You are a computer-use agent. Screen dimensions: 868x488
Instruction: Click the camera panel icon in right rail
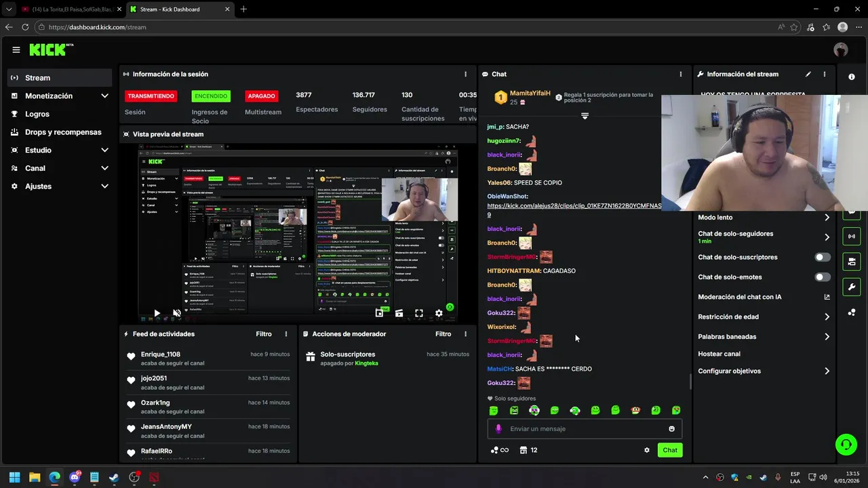tap(852, 261)
